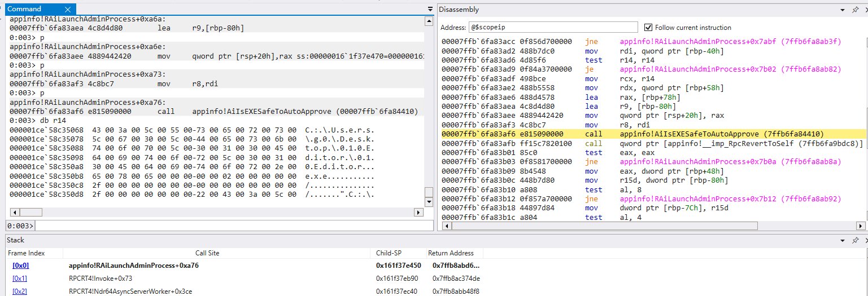
Task: Sort by Frame Index column header
Action: tap(26, 253)
